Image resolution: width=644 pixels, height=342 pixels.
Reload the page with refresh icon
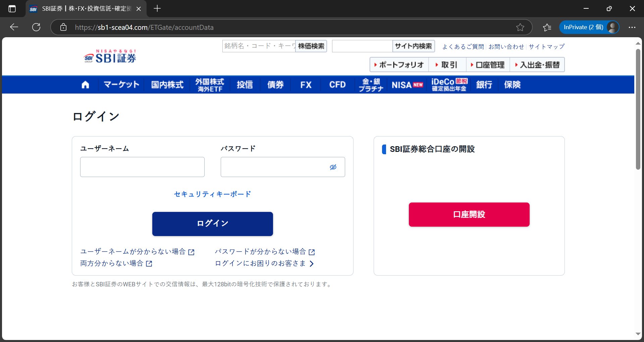coord(36,27)
